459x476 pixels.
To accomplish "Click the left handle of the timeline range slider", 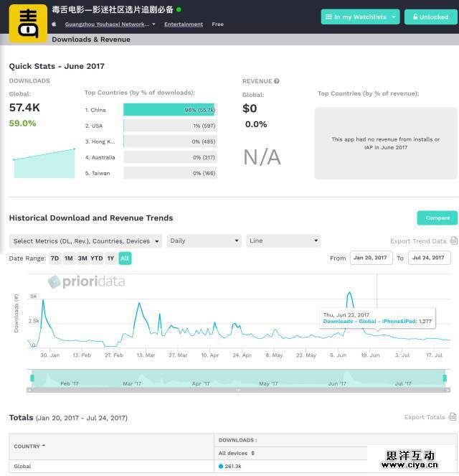I will (32, 378).
